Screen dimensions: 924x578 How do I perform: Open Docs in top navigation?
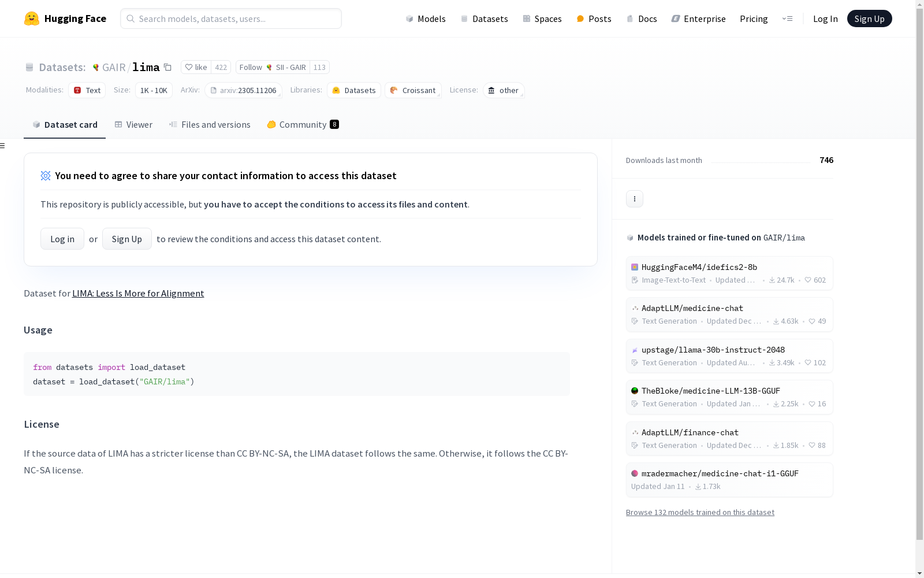pyautogui.click(x=642, y=18)
